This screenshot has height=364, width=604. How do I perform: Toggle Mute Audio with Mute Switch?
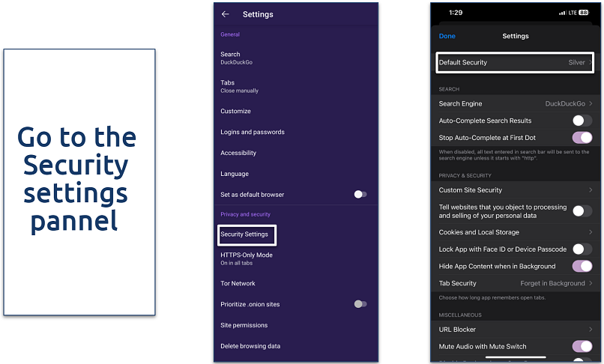582,346
